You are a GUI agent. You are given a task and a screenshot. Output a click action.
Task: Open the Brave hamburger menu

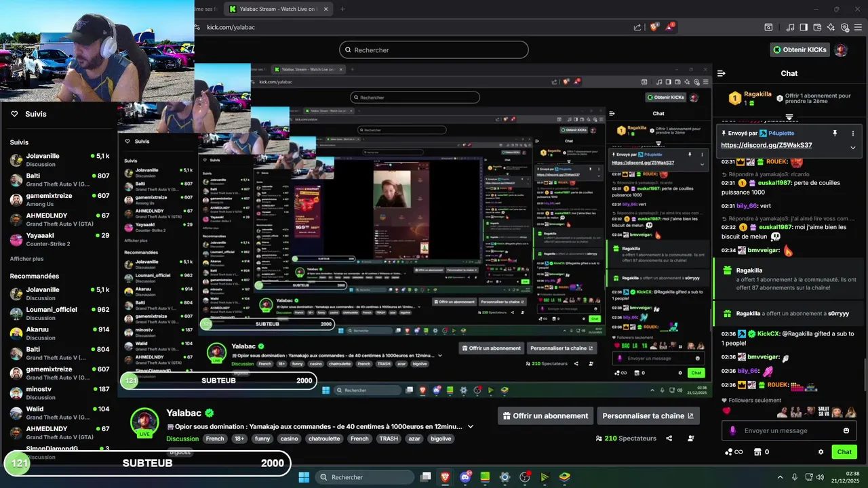click(859, 27)
